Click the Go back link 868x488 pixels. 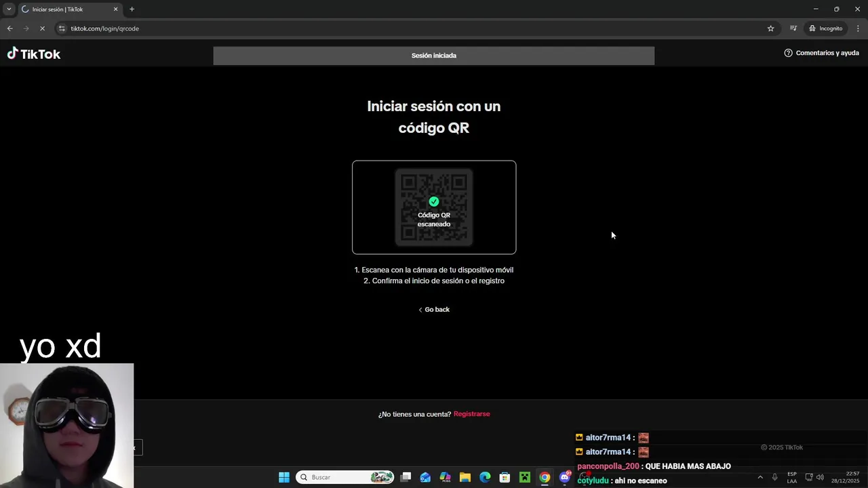click(434, 310)
